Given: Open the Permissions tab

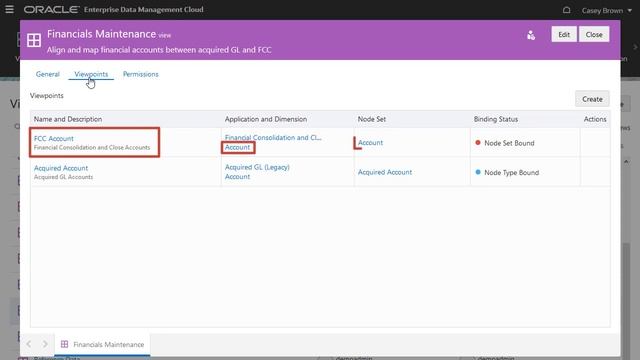Looking at the screenshot, I should (x=140, y=74).
